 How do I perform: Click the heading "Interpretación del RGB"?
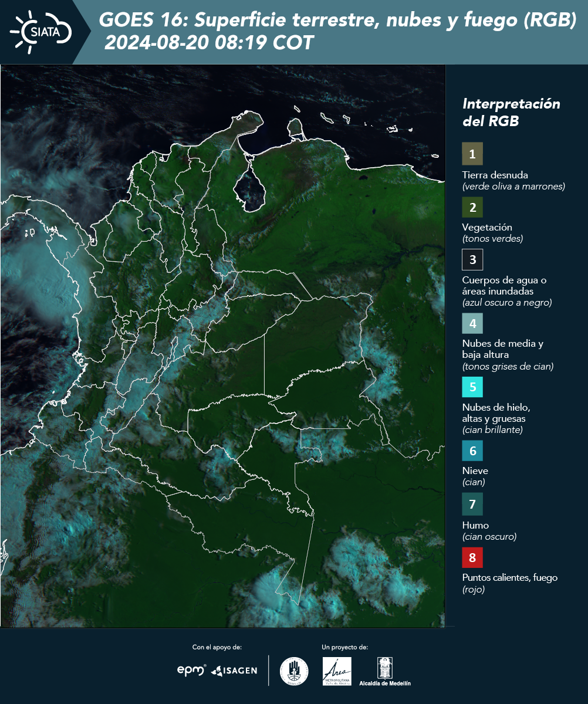click(x=511, y=113)
